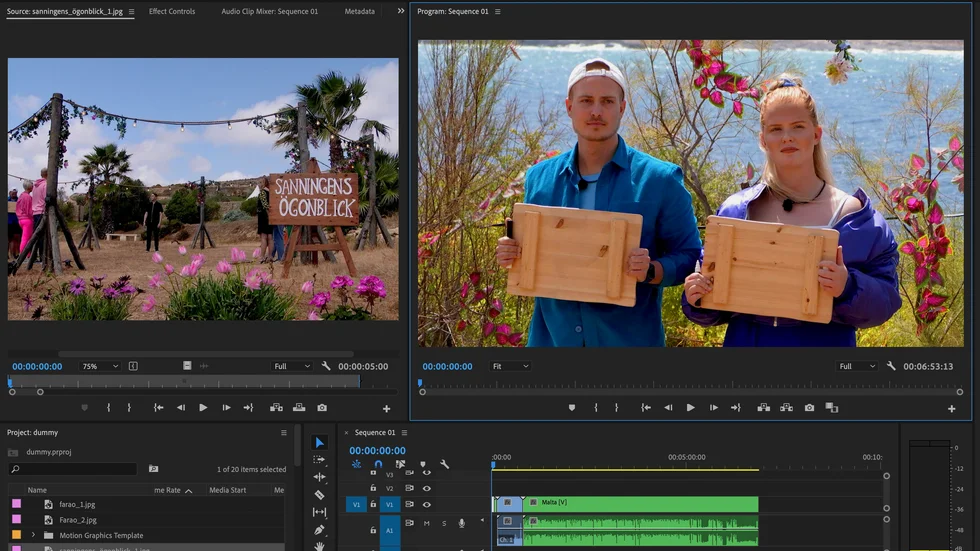The width and height of the screenshot is (980, 551).
Task: Click Lift button in Program monitor
Action: tap(764, 408)
